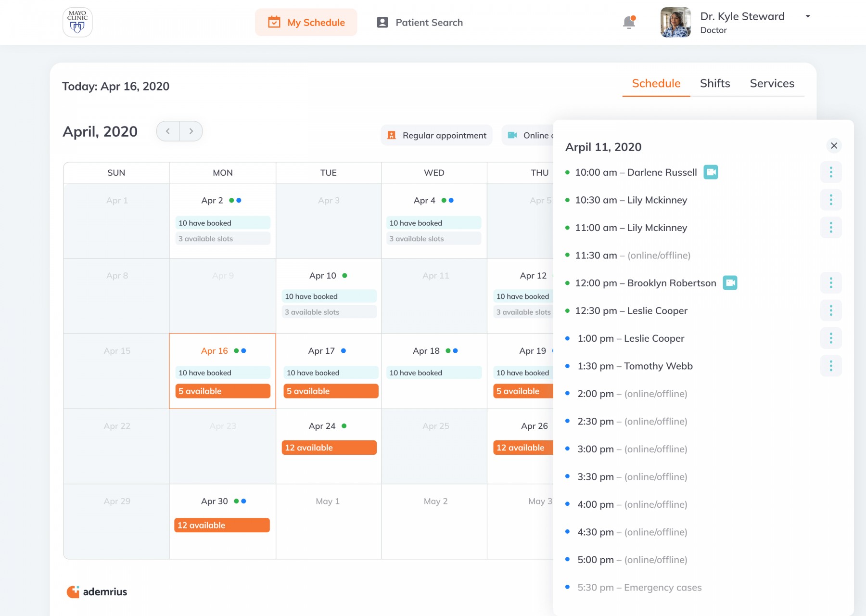Click the ademrius logo in footer
This screenshot has width=866, height=616.
(x=97, y=592)
